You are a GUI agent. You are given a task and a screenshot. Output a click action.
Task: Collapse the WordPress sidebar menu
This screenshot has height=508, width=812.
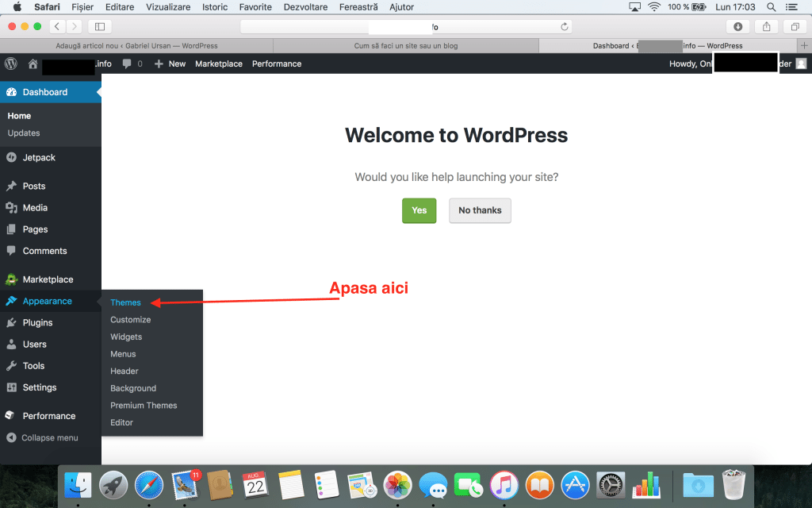[x=51, y=437]
